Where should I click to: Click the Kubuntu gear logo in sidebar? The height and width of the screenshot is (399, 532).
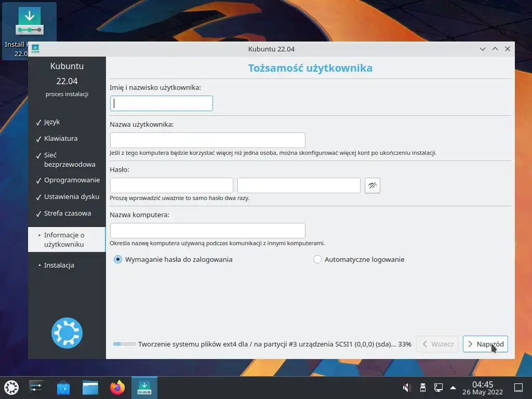coord(67,333)
